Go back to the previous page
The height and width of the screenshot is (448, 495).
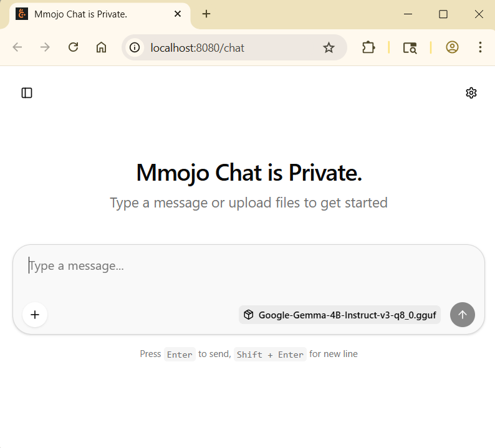17,47
